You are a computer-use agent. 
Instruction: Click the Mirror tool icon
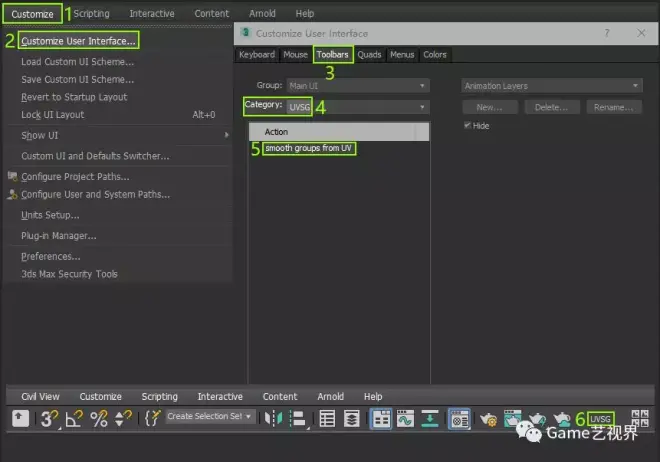(273, 419)
